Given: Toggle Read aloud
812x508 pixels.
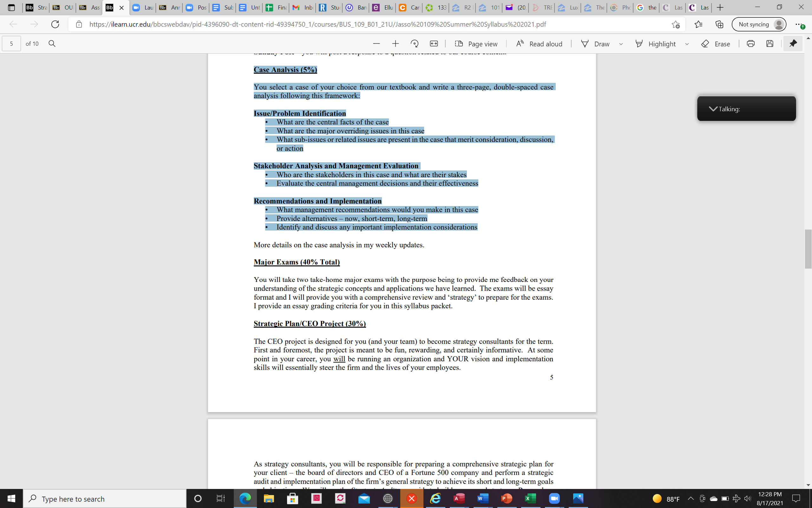Looking at the screenshot, I should (x=539, y=44).
